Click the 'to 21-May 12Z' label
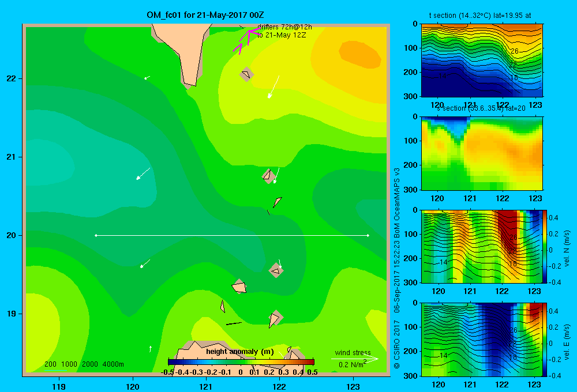Image resolution: width=577 pixels, height=392 pixels. 282,35
